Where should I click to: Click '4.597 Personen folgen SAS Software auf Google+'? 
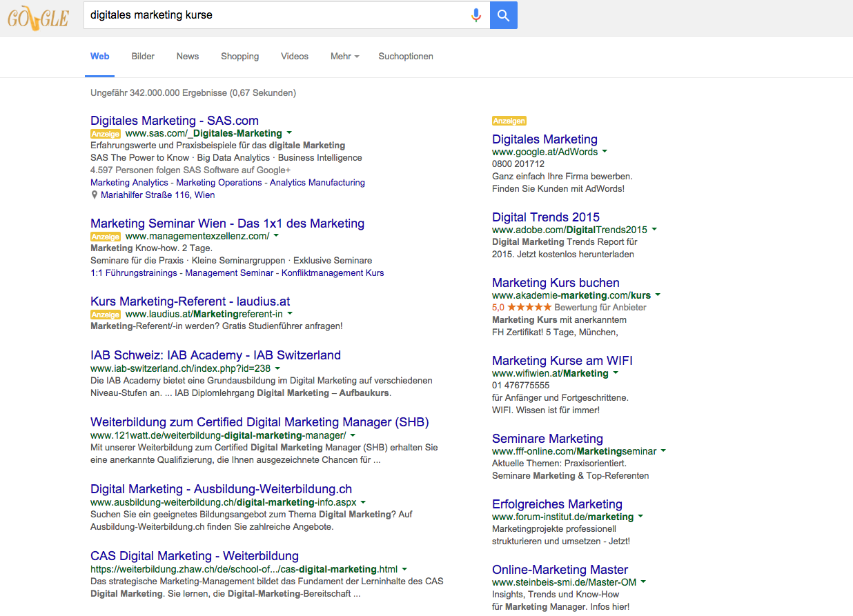coord(190,170)
